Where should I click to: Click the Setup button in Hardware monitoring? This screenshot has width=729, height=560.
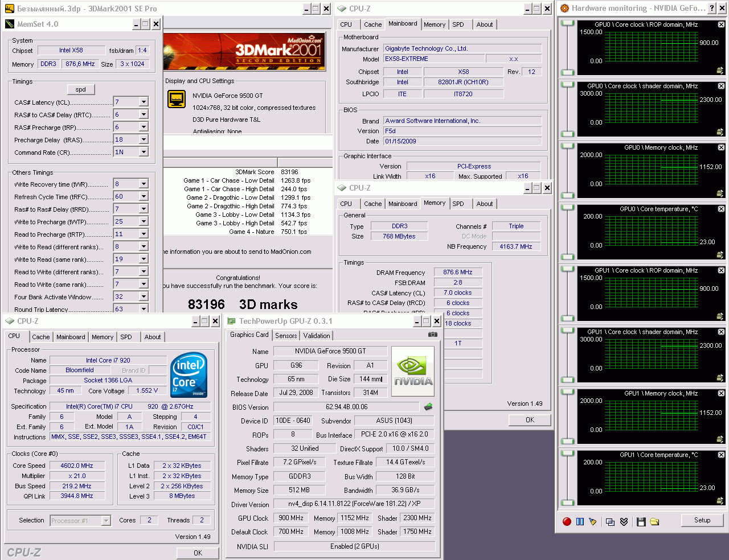click(x=702, y=520)
